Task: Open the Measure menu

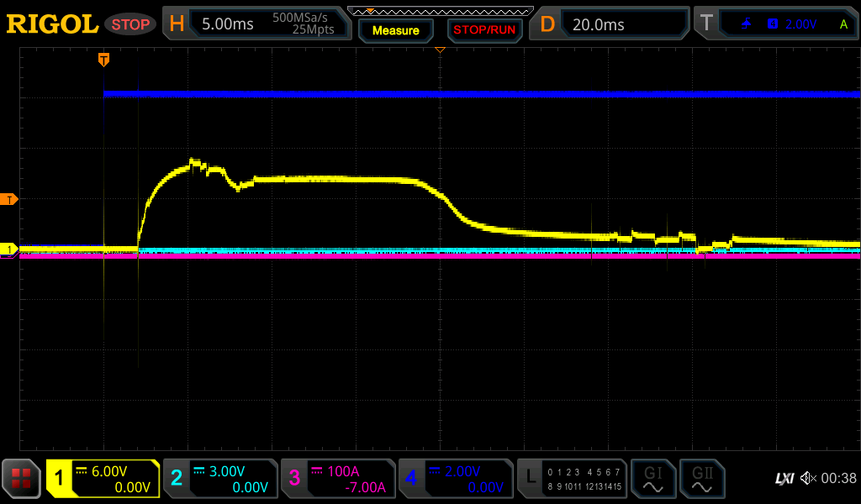Action: [x=395, y=31]
